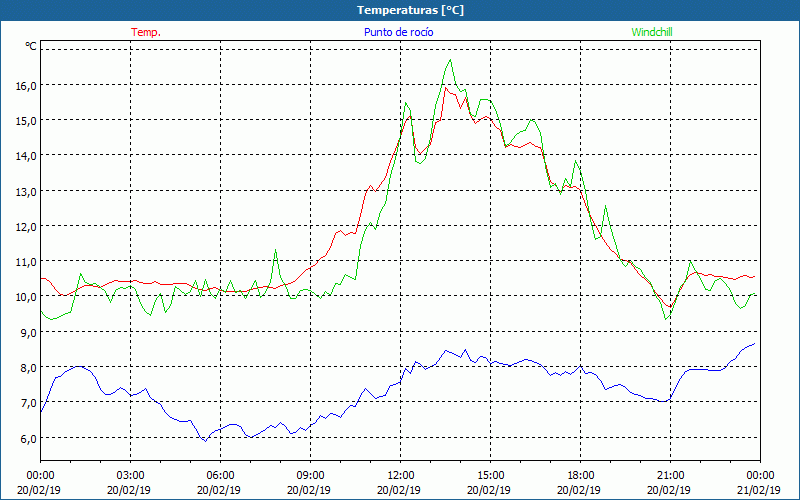
Task: Click the green windchill peak near 16.7°C
Action: click(450, 60)
